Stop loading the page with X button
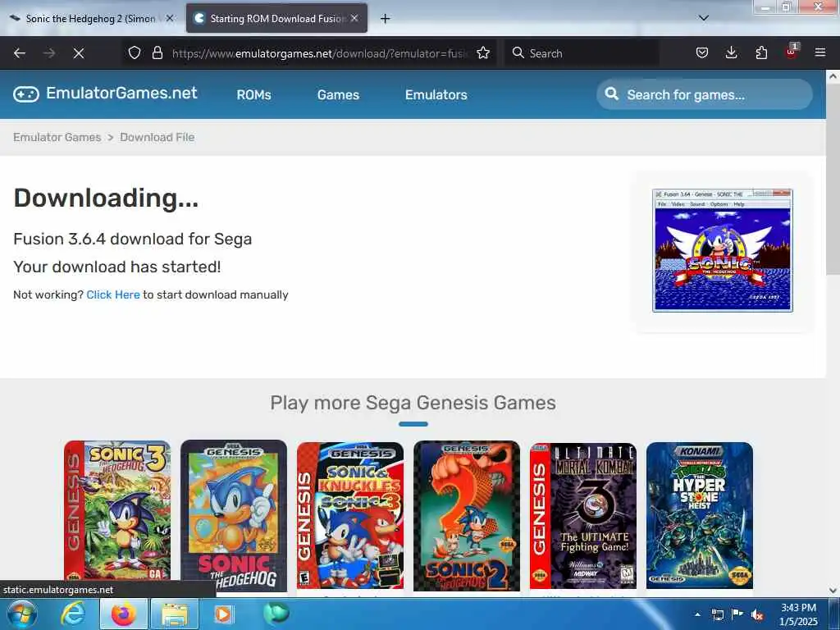Screen dimensions: 840x630 click(79, 53)
